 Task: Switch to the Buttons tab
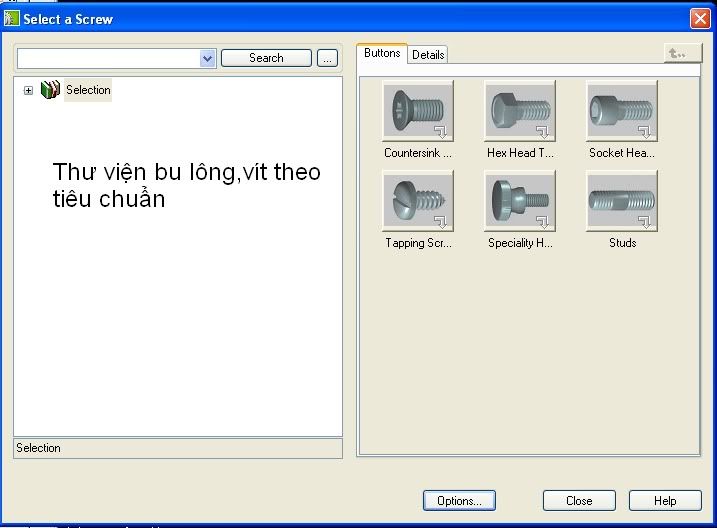pos(382,53)
